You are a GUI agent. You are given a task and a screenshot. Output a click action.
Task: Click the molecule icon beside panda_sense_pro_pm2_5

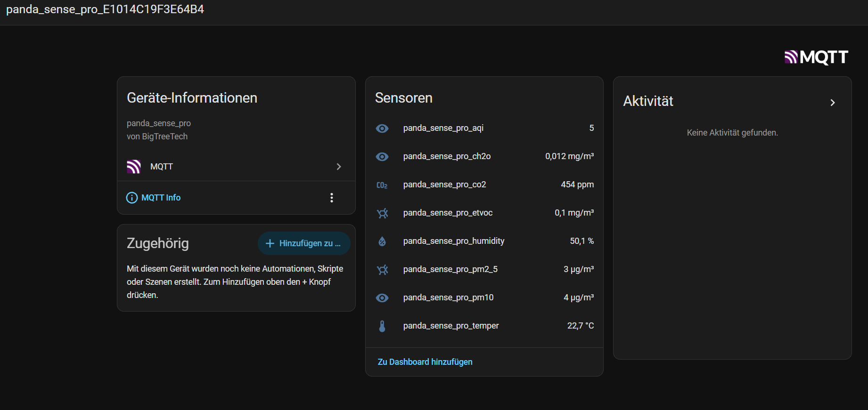pos(382,270)
